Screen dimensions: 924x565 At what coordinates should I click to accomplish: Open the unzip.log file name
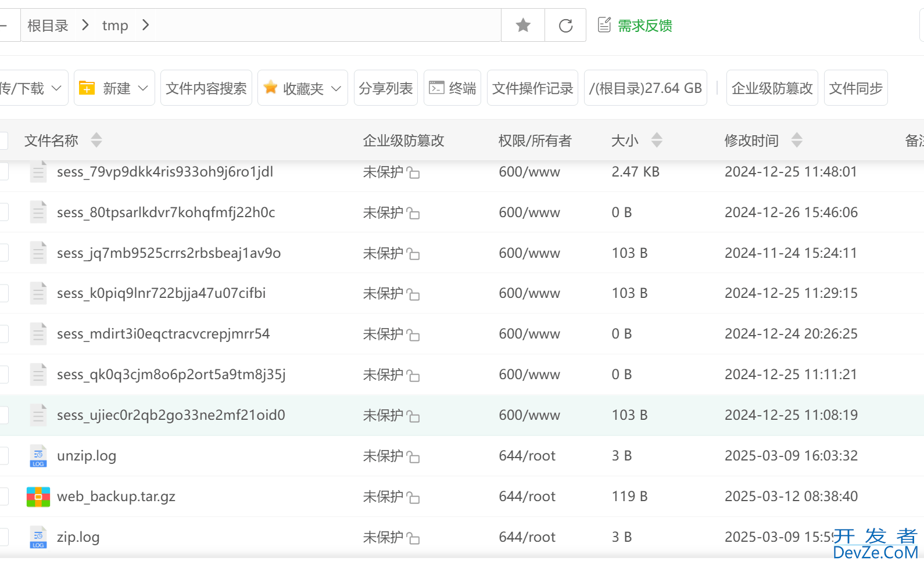pyautogui.click(x=87, y=455)
